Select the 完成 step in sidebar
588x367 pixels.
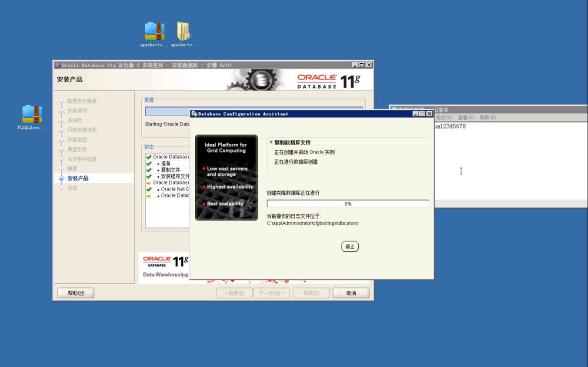(x=72, y=188)
